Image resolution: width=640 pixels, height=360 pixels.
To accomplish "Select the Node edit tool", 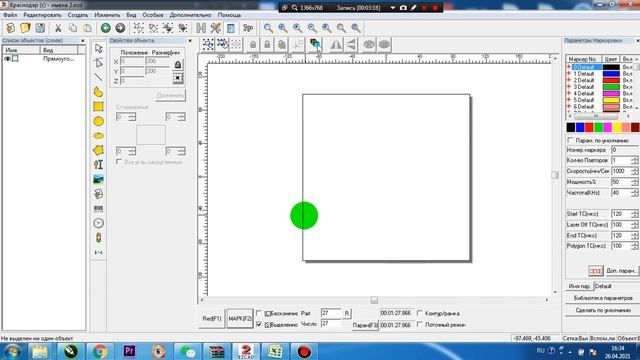I will tap(98, 63).
